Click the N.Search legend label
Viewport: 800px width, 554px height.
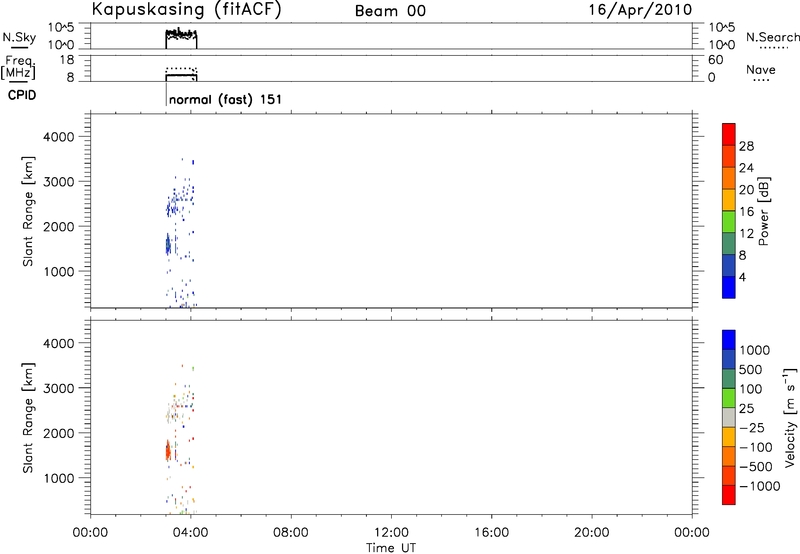click(x=772, y=37)
